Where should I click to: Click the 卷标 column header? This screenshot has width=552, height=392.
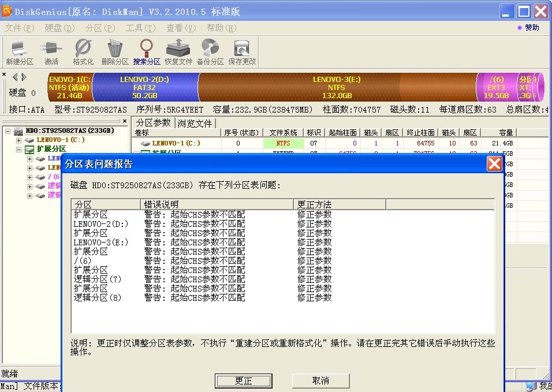click(177, 133)
